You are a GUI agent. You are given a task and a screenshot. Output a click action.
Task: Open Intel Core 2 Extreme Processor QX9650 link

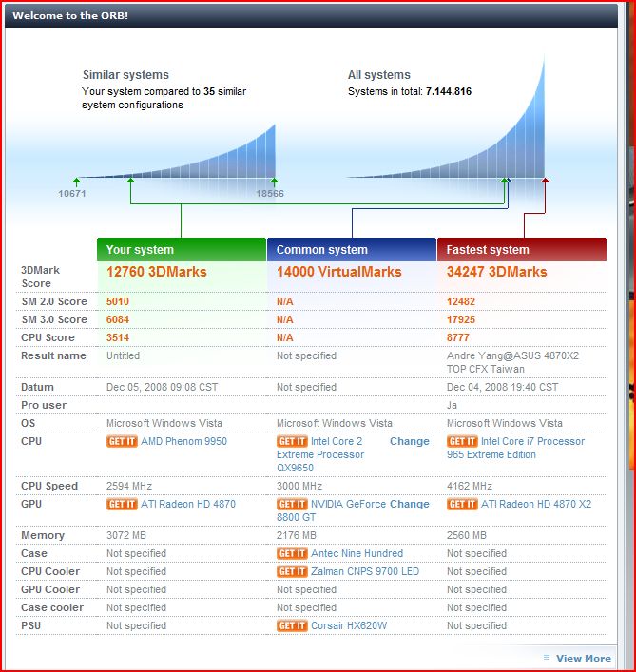(x=320, y=454)
